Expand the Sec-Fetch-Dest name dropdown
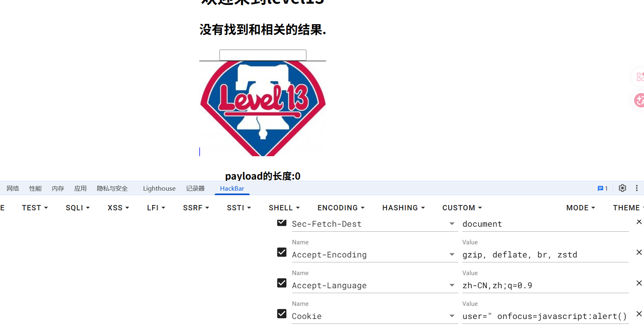Image resolution: width=644 pixels, height=328 pixels. (x=452, y=224)
